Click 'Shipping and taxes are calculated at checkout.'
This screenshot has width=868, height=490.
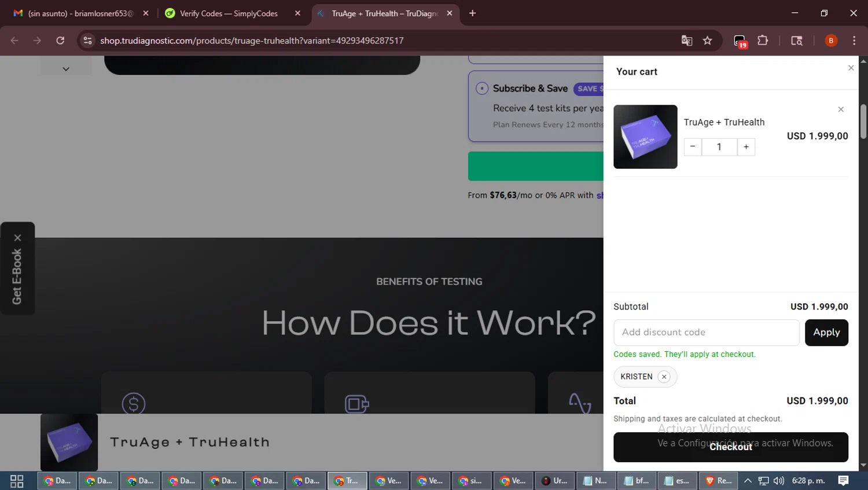coord(697,419)
